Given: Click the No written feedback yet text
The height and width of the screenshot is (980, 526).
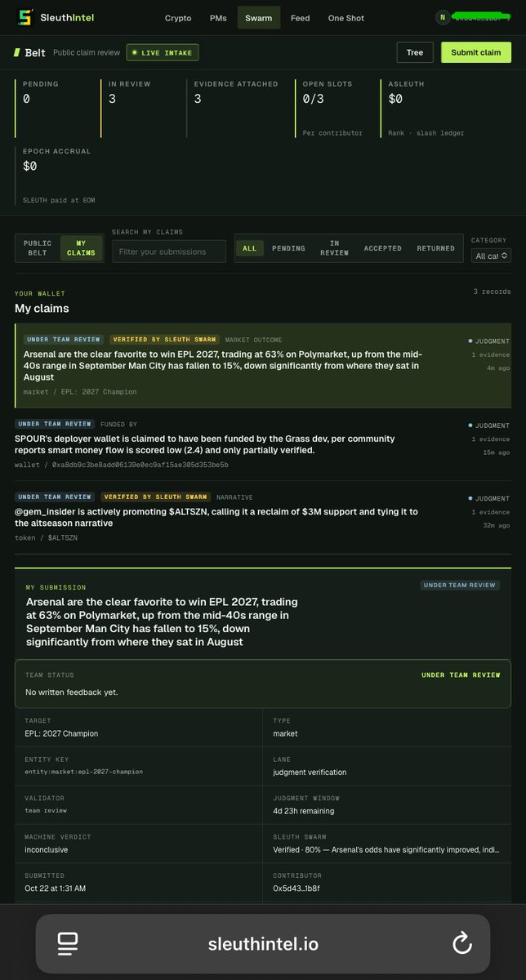Looking at the screenshot, I should pyautogui.click(x=72, y=693).
